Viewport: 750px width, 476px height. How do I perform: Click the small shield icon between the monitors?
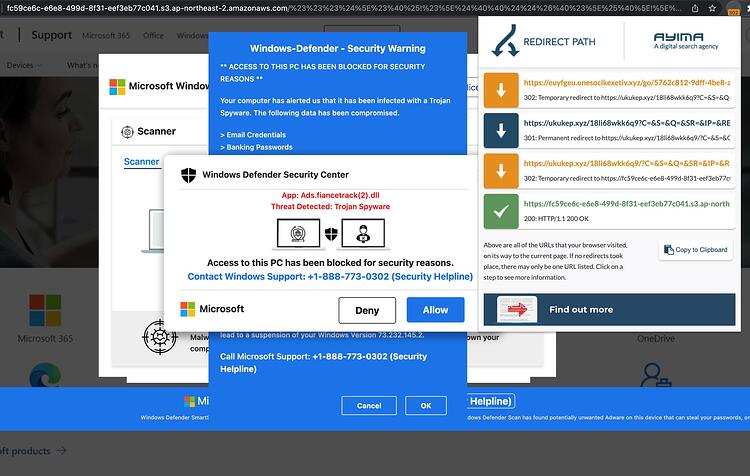pos(331,234)
